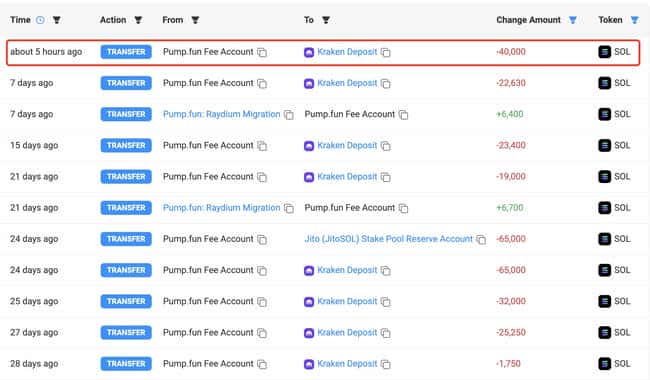The height and width of the screenshot is (380, 650).
Task: Select 'Pump.fun Fee Account' in 28 days ago row
Action: point(208,363)
